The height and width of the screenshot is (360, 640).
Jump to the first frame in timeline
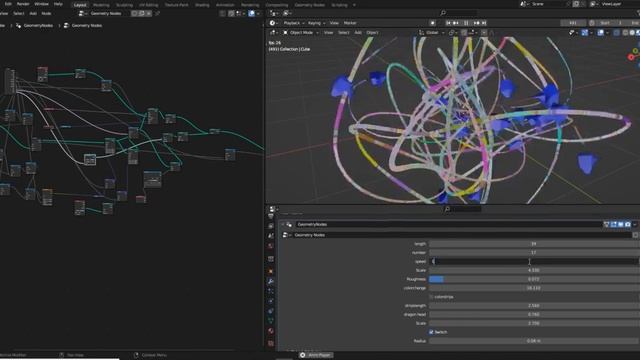tap(448, 23)
